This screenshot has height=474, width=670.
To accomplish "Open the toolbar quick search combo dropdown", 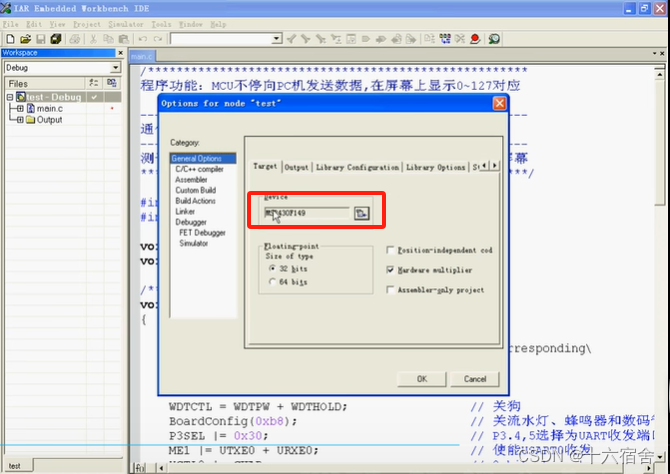I will point(276,39).
